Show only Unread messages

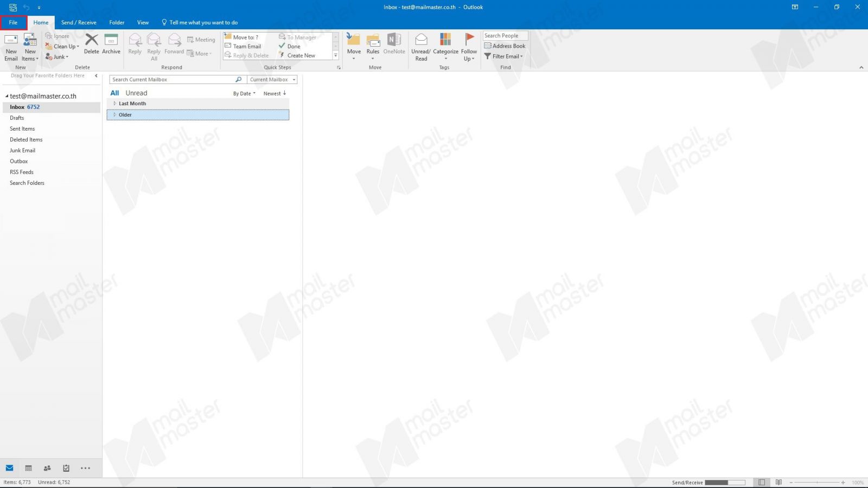[x=136, y=93]
